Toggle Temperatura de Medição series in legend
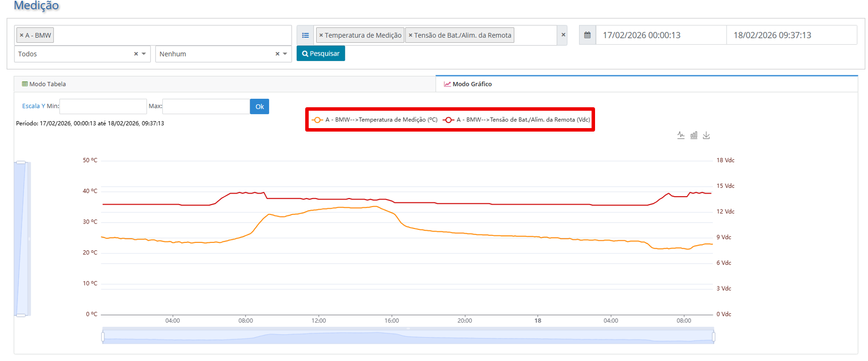This screenshot has height=361, width=868. 375,120
